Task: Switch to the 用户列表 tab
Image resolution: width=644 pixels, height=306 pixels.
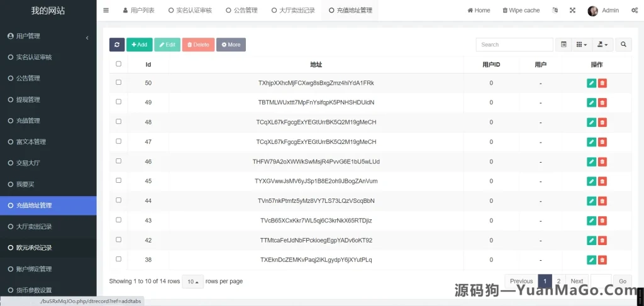Action: (x=139, y=10)
